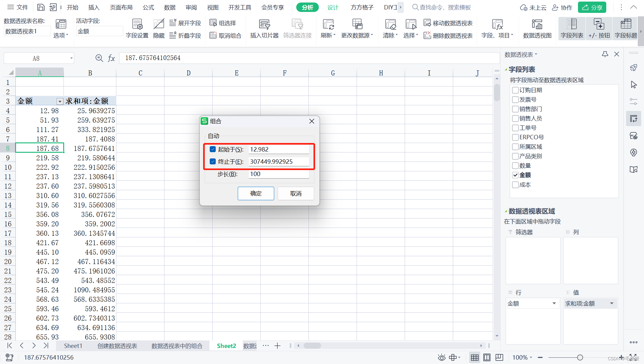Expand more ribbon tabs arrow
Viewport: 644px width, 364px height.
click(x=400, y=7)
